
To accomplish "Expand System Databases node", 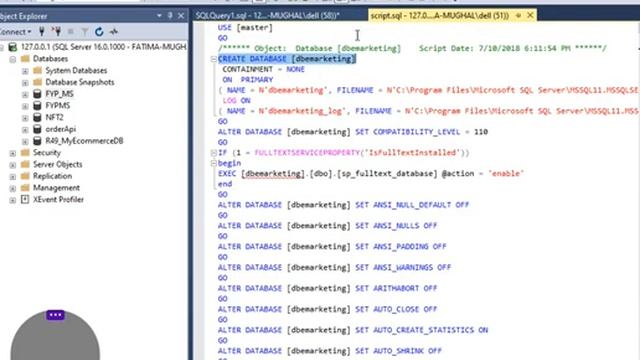I will point(25,71).
